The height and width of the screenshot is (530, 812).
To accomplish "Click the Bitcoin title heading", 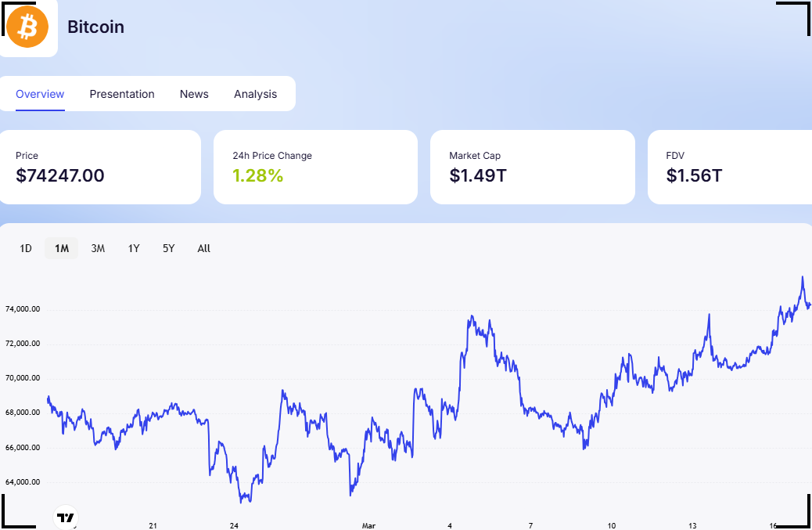I will pyautogui.click(x=95, y=27).
